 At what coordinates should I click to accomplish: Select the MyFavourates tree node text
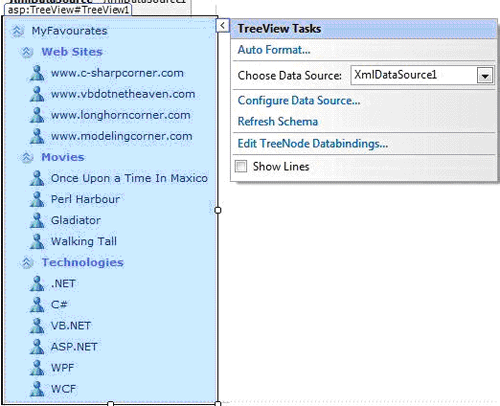click(69, 31)
